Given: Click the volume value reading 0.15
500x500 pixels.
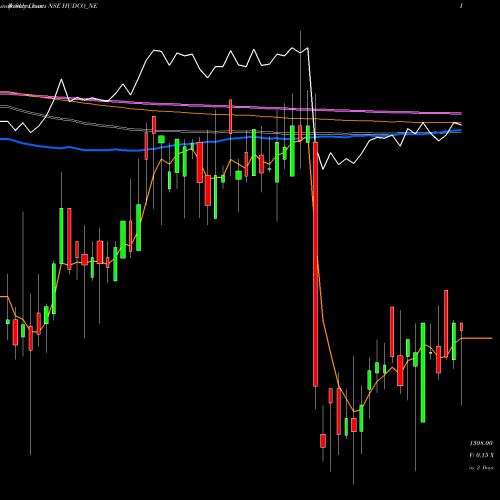Looking at the screenshot, I should (482, 455).
